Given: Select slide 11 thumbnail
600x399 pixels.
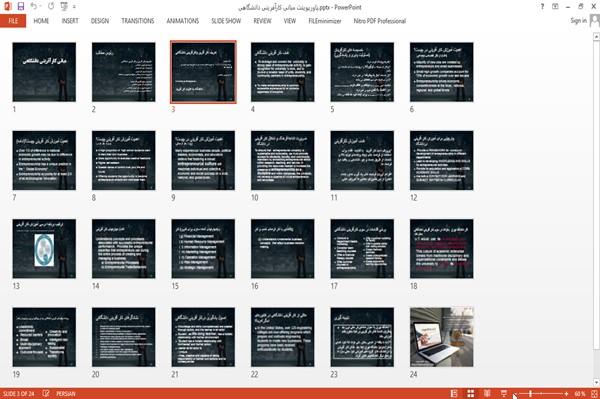Looking at the screenshot, I should pos(362,160).
